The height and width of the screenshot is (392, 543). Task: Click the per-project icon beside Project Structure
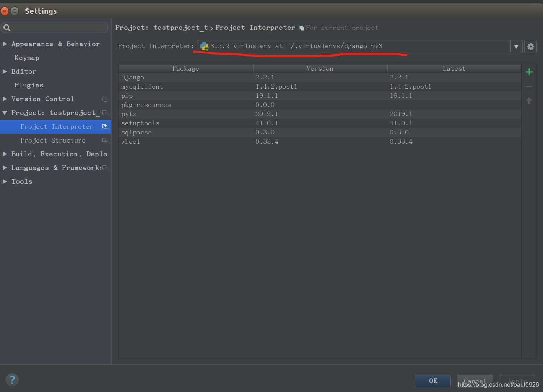105,140
